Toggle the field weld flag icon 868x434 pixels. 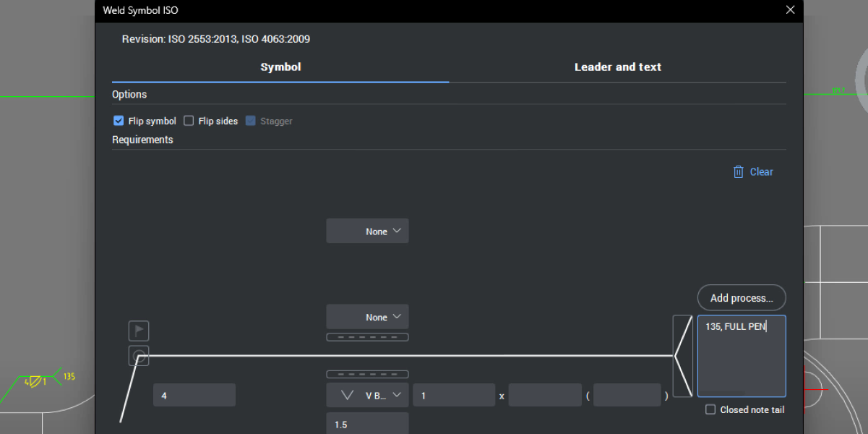[139, 331]
